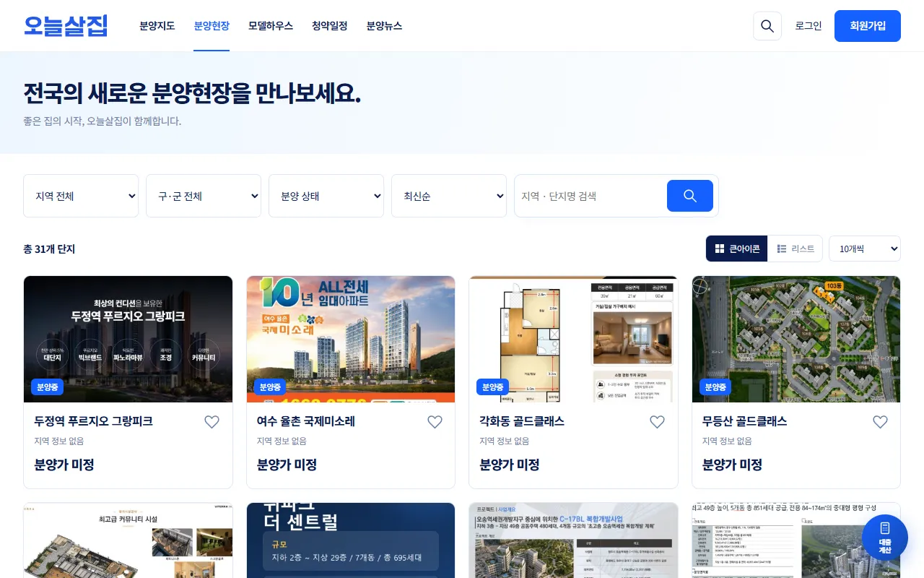Viewport: 924px width, 578px height.
Task: Favorite 무등산 골드클래스 with heart icon
Action: pos(880,422)
